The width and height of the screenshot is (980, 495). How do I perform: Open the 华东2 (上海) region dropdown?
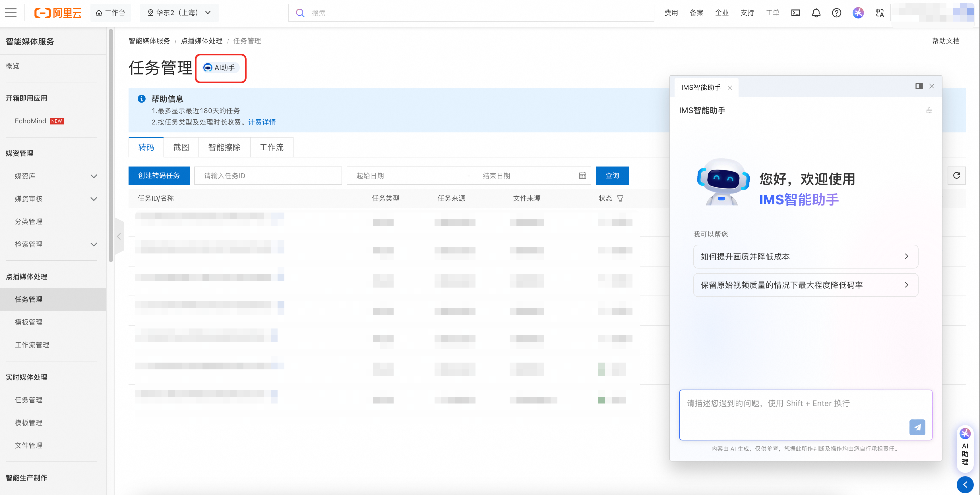[x=179, y=13]
